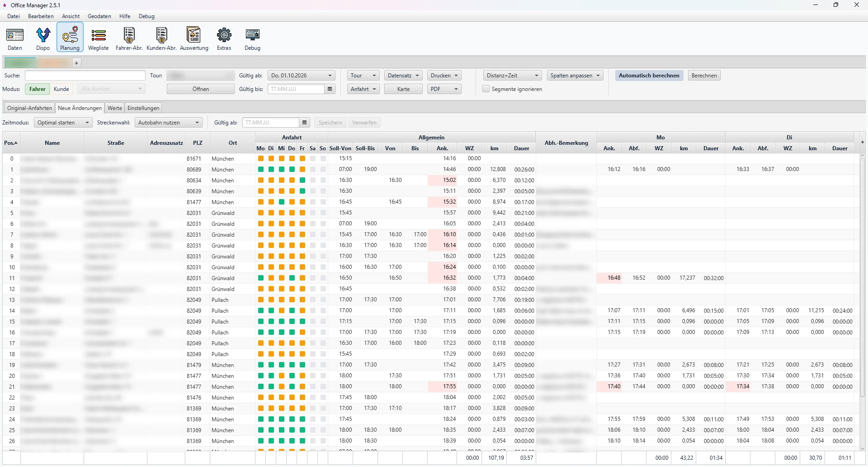Expand the Anfahrt dropdown button
868x467 pixels.
(363, 89)
